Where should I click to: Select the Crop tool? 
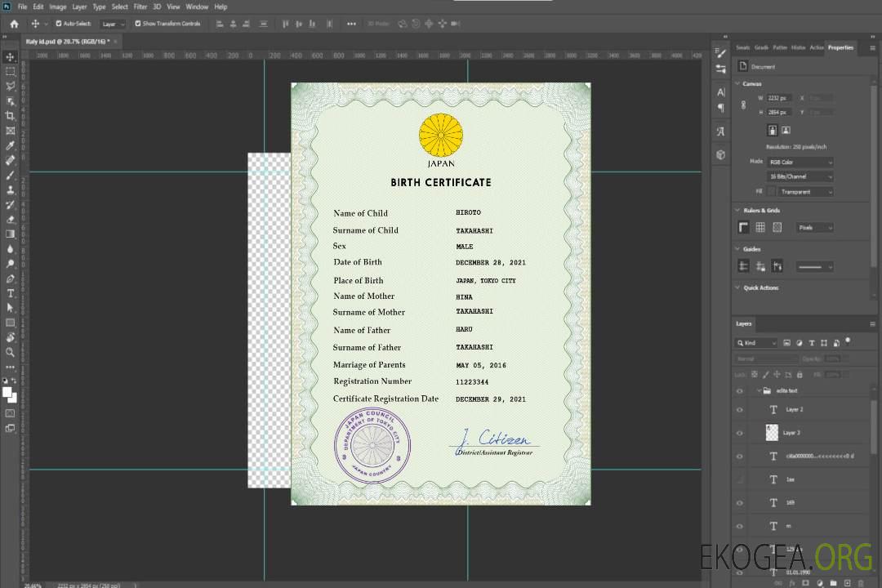pyautogui.click(x=11, y=116)
